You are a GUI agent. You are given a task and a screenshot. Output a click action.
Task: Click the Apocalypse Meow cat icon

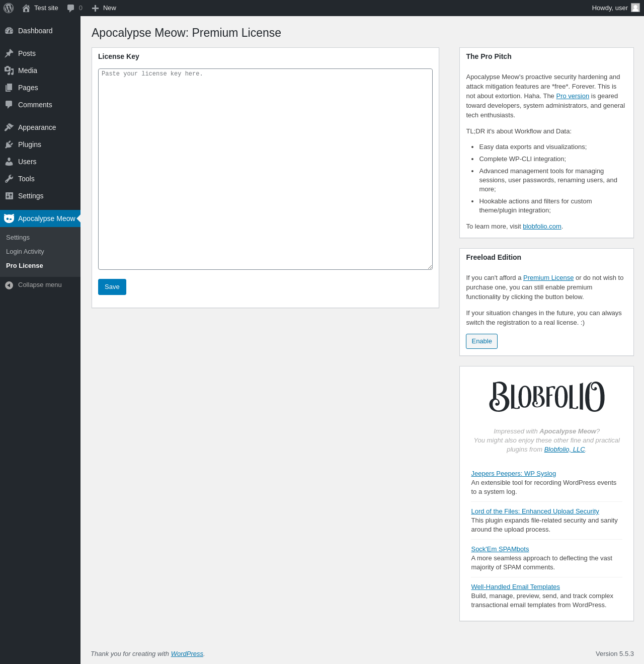[9, 218]
